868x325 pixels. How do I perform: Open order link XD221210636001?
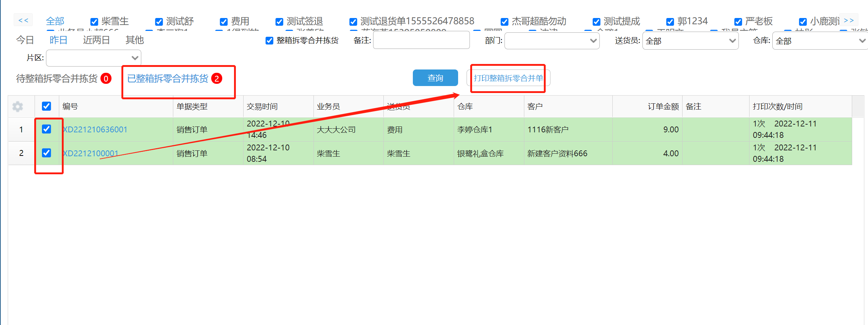pos(95,129)
